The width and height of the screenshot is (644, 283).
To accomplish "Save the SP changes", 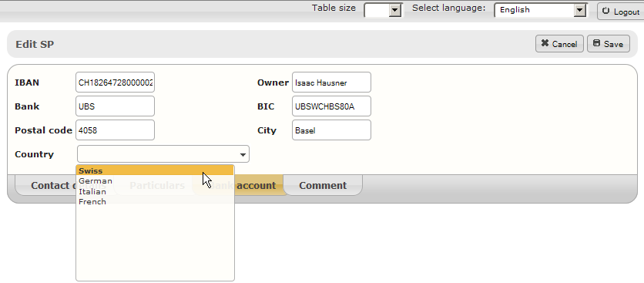I will [609, 44].
